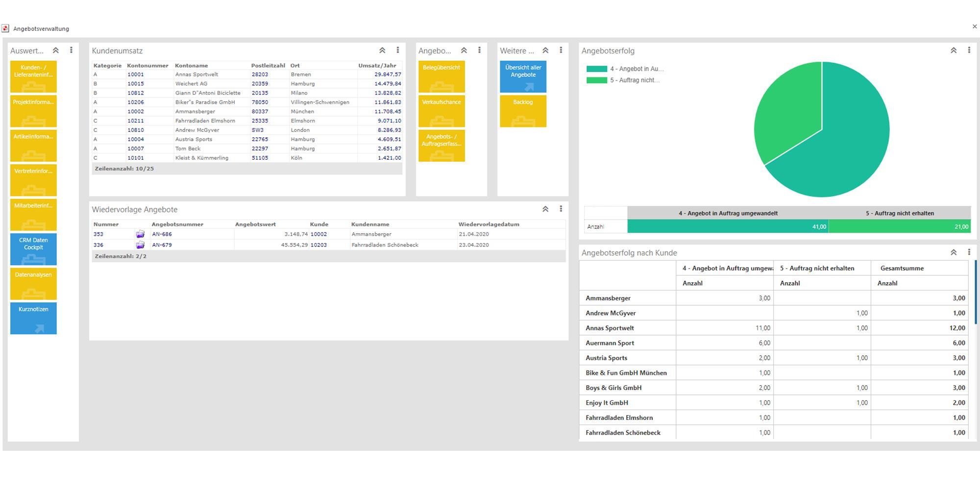
Task: Sort by Kategorie column header
Action: click(x=107, y=66)
